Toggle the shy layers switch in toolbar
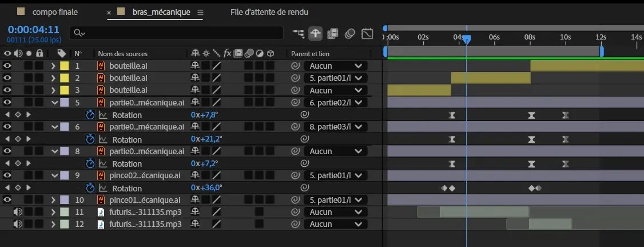This screenshot has height=247, width=644. (315, 33)
